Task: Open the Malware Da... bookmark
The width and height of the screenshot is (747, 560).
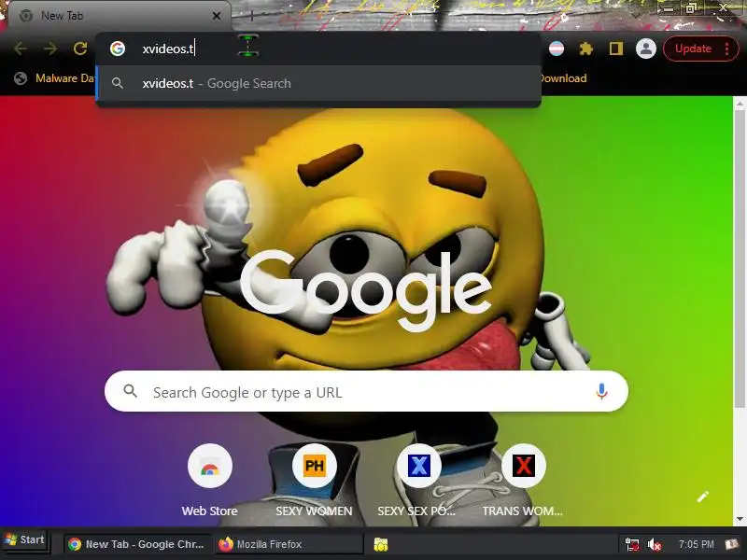Action: pyautogui.click(x=54, y=78)
